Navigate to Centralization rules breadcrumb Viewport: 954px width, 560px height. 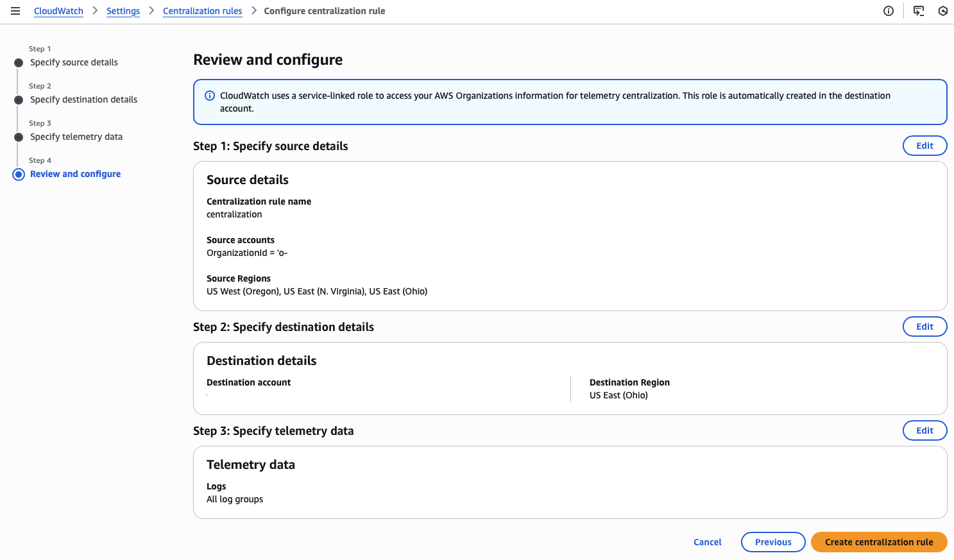coord(202,11)
